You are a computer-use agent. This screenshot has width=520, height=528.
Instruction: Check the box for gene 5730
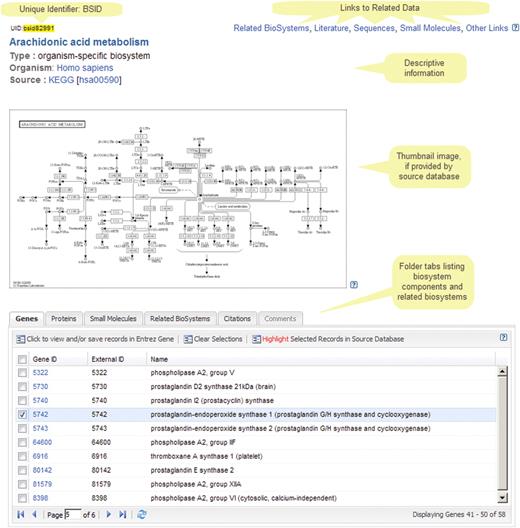[22, 387]
